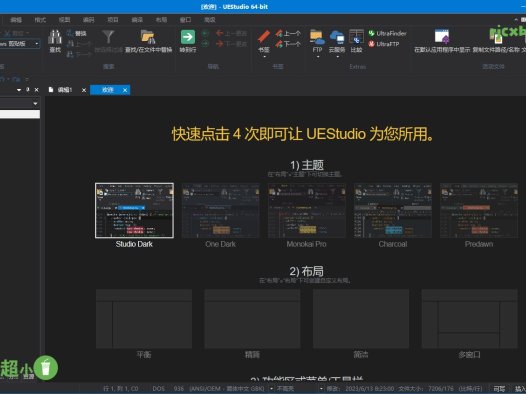The height and width of the screenshot is (394, 526).
Task: Toggle 可写 writable status in status bar
Action: 499,389
